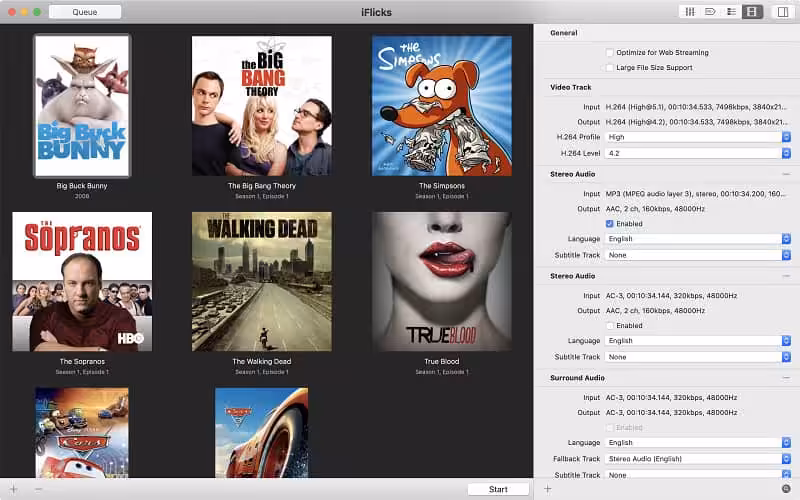Select The Simpsons poster
This screenshot has width=800, height=500.
[442, 106]
